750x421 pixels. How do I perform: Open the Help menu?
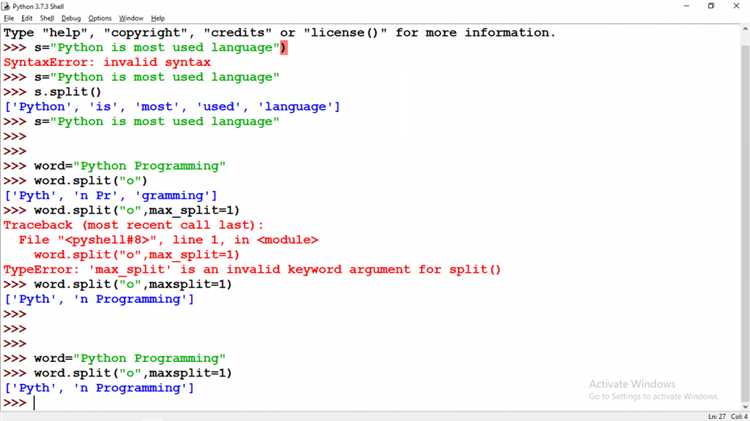tap(158, 18)
